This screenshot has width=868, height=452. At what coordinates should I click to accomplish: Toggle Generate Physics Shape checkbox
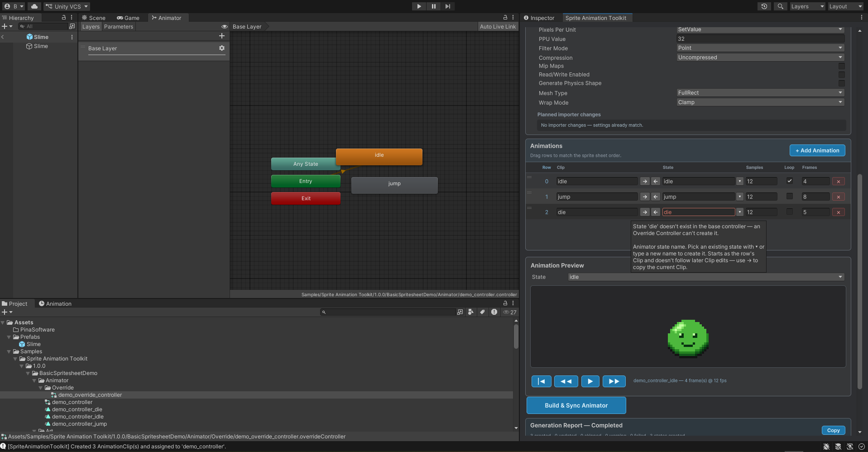(841, 83)
